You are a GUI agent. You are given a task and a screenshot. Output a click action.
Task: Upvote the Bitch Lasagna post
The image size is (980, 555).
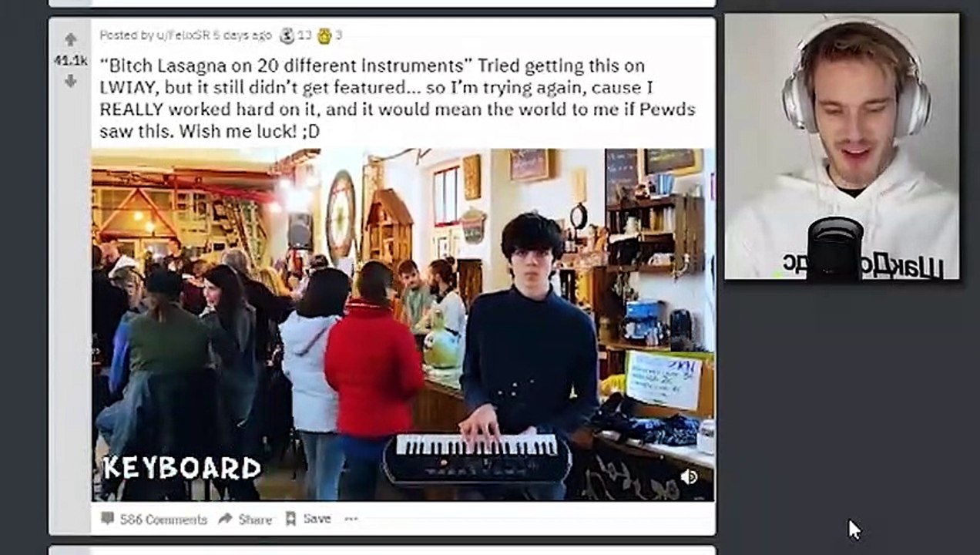tap(70, 40)
